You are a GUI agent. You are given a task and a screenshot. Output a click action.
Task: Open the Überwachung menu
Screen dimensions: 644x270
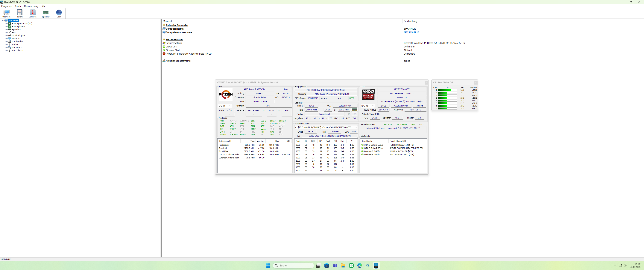tap(31, 6)
